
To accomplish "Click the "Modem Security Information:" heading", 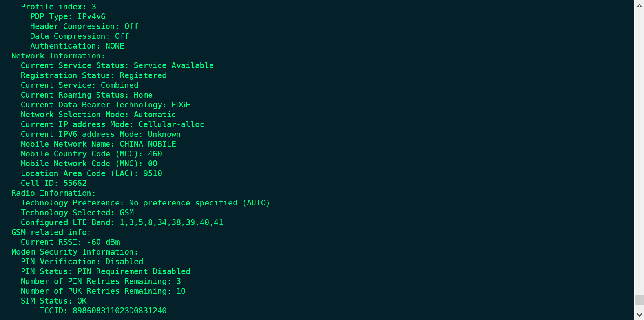I will coord(75,252).
